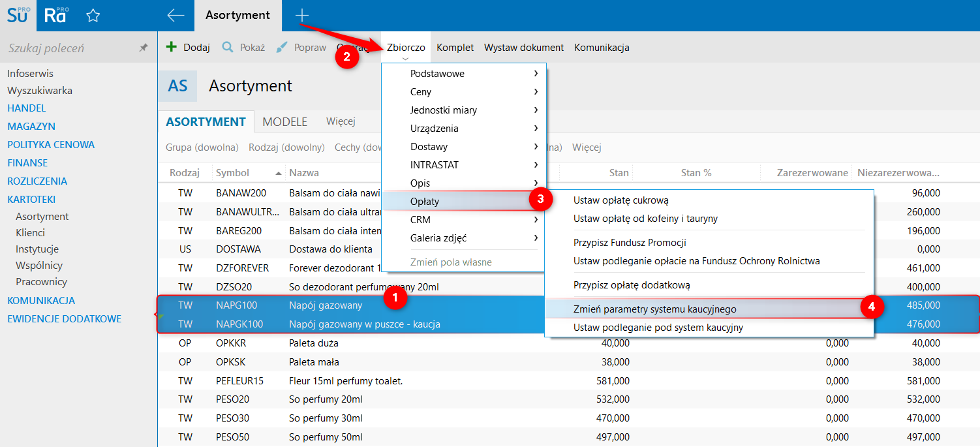Image resolution: width=980 pixels, height=447 pixels.
Task: Click the back arrow icon
Action: [176, 16]
